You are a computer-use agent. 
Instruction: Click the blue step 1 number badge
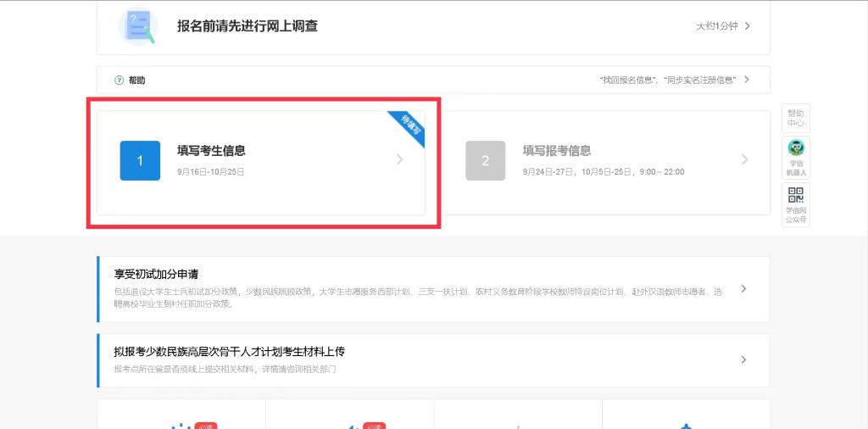140,160
